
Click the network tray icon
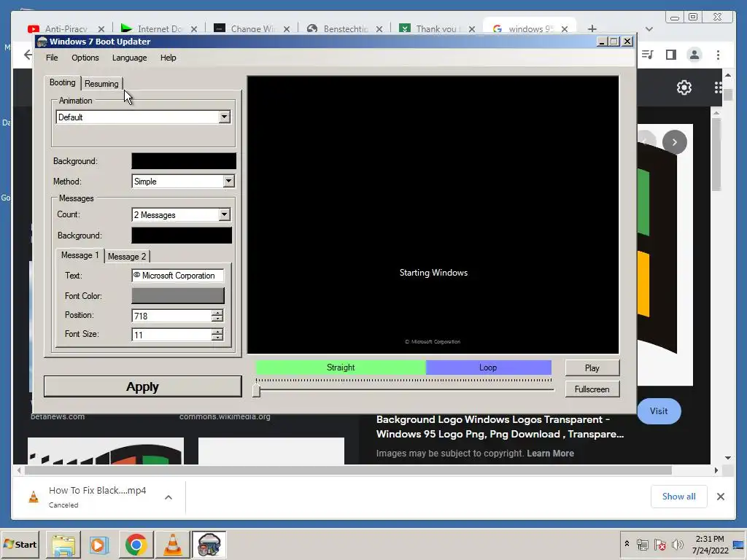pos(642,544)
